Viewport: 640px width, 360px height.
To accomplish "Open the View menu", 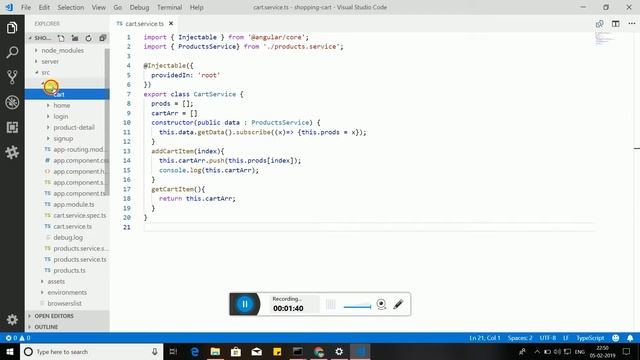I will click(x=98, y=7).
